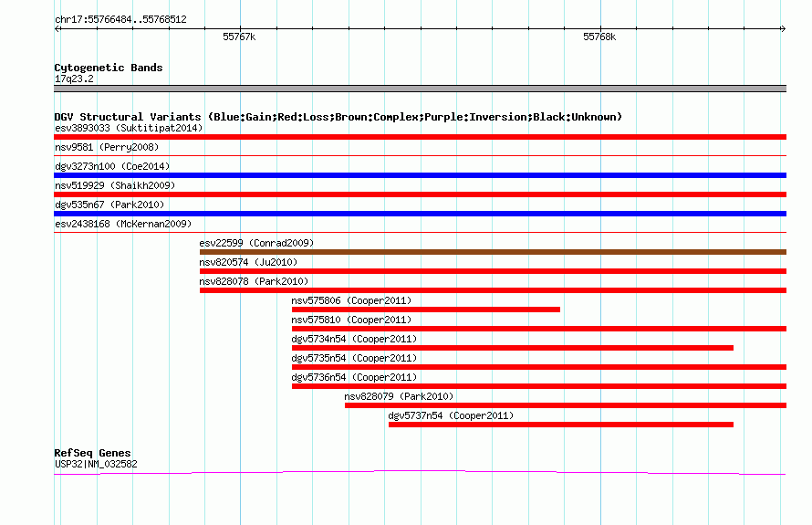
Task: Click the dgv5735n54 (Cooper2011) label
Action: pyautogui.click(x=354, y=358)
